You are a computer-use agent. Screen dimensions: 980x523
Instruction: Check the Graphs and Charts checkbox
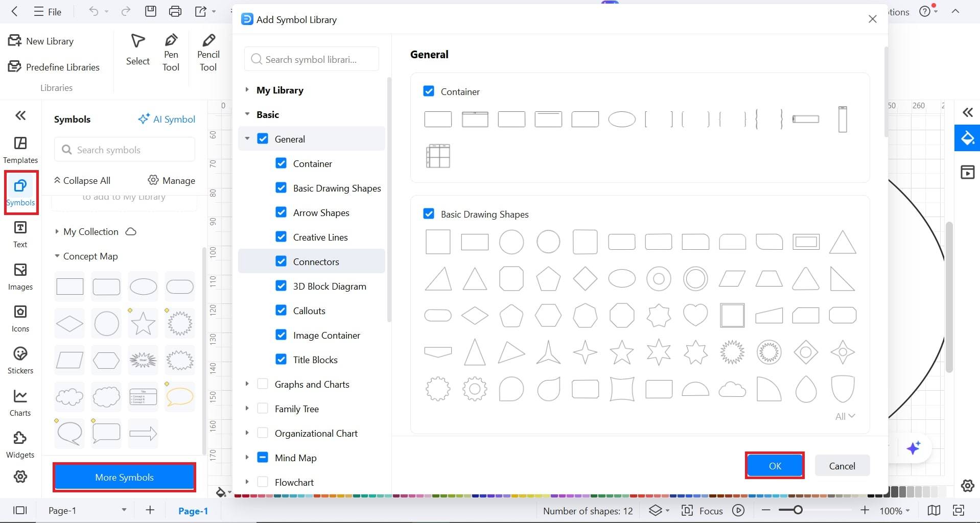tap(263, 384)
